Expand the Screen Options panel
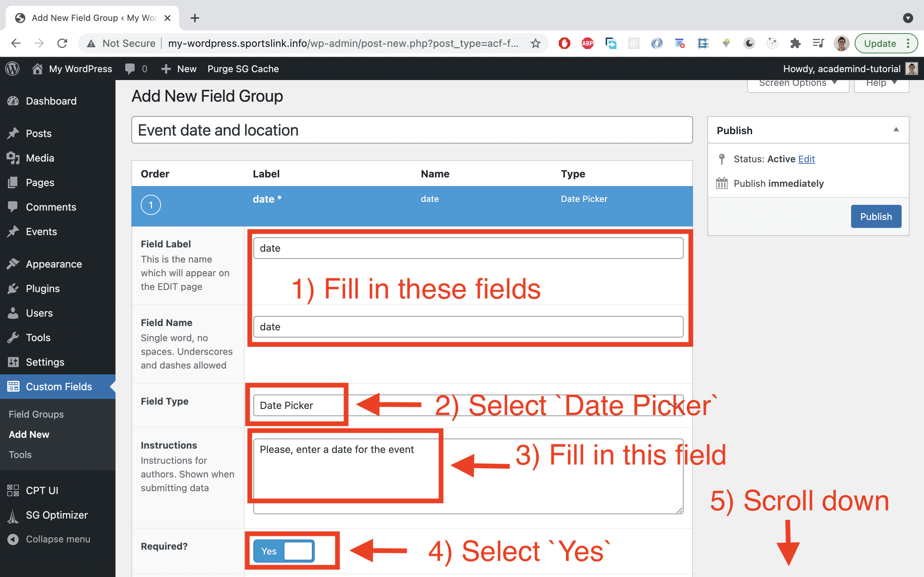 coord(798,83)
